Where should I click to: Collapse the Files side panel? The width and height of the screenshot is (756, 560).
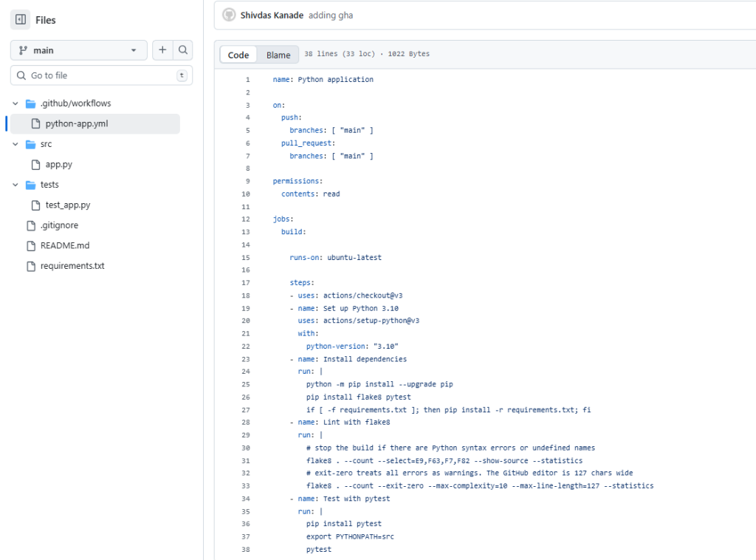[x=20, y=19]
